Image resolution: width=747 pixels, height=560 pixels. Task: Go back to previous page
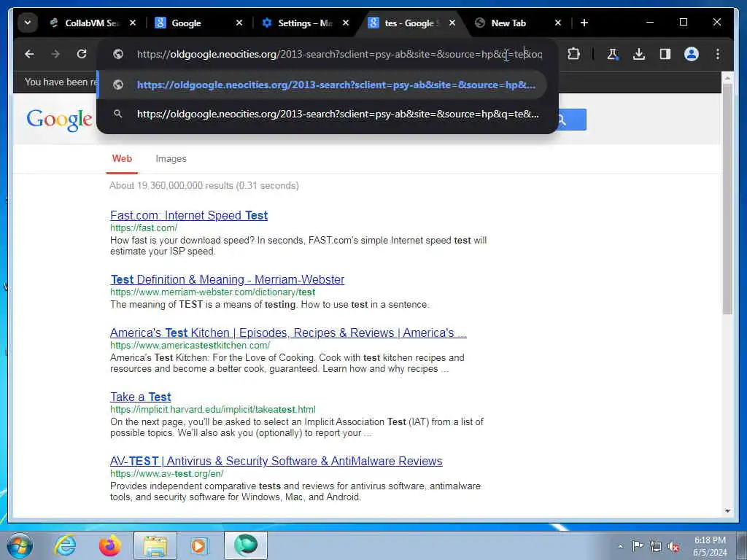(x=29, y=54)
